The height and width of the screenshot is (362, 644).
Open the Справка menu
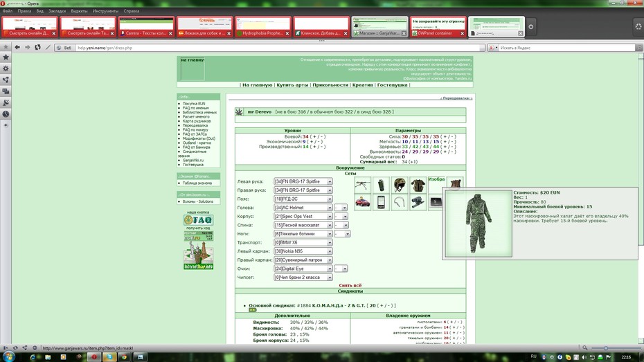tap(132, 11)
